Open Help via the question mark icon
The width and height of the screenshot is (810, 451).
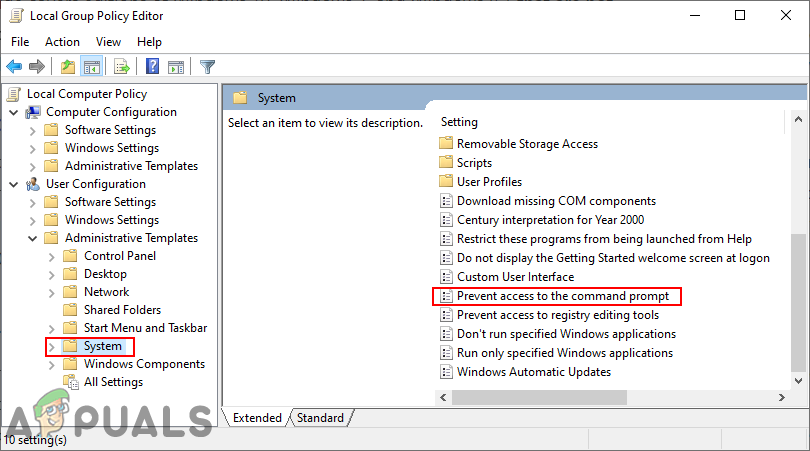pyautogui.click(x=152, y=67)
